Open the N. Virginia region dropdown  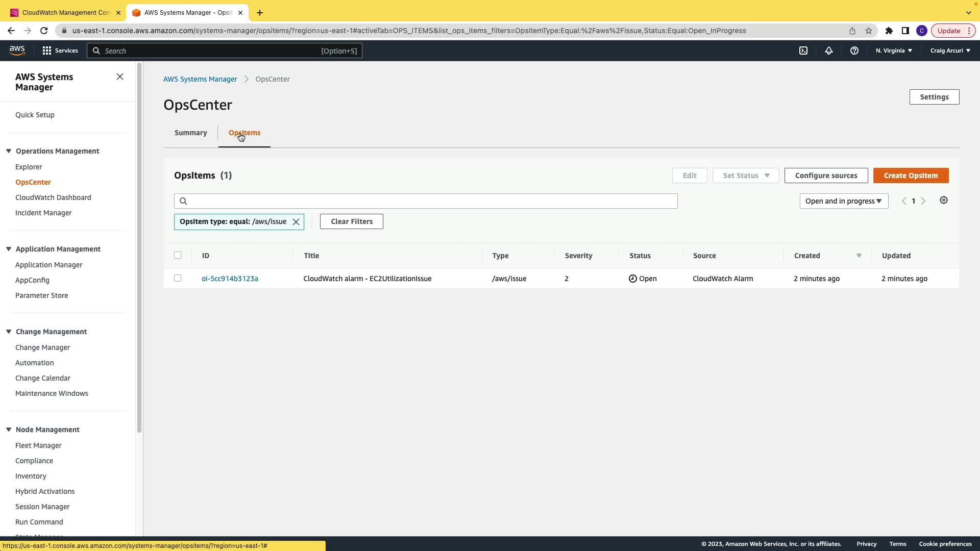tap(894, 51)
